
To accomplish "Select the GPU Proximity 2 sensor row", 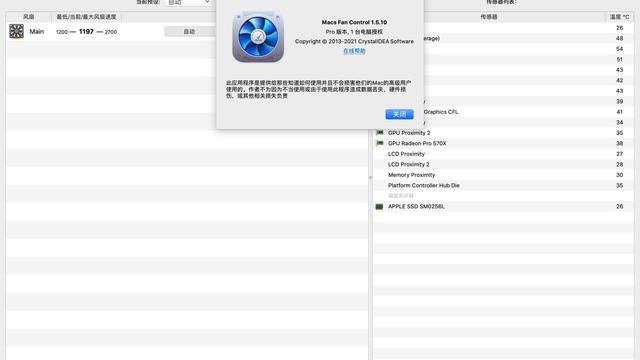I will click(x=503, y=133).
